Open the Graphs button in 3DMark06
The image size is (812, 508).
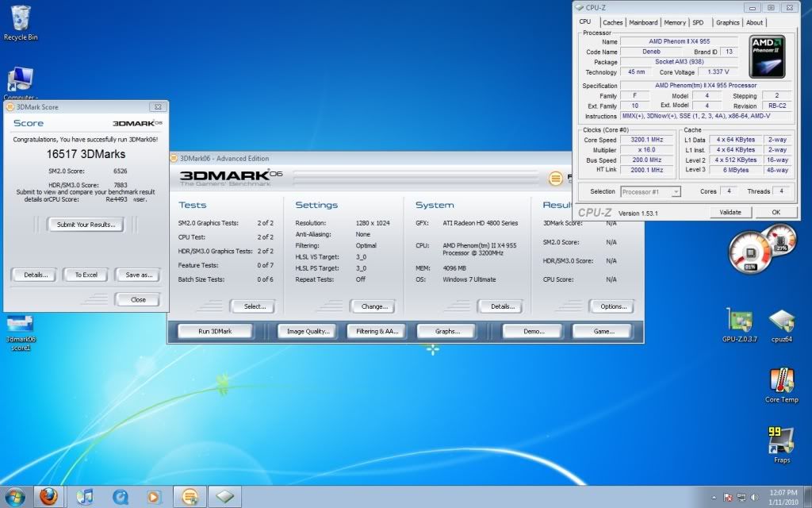click(447, 331)
